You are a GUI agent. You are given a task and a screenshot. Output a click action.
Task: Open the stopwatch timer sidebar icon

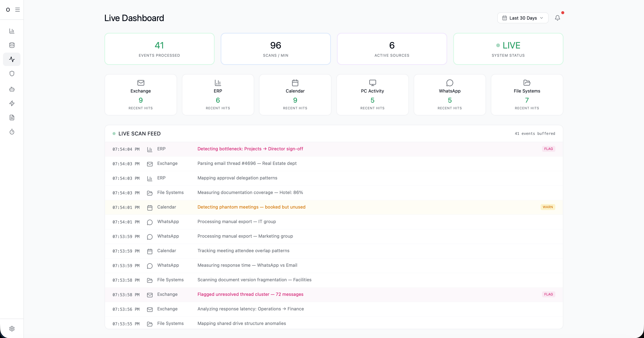12,132
